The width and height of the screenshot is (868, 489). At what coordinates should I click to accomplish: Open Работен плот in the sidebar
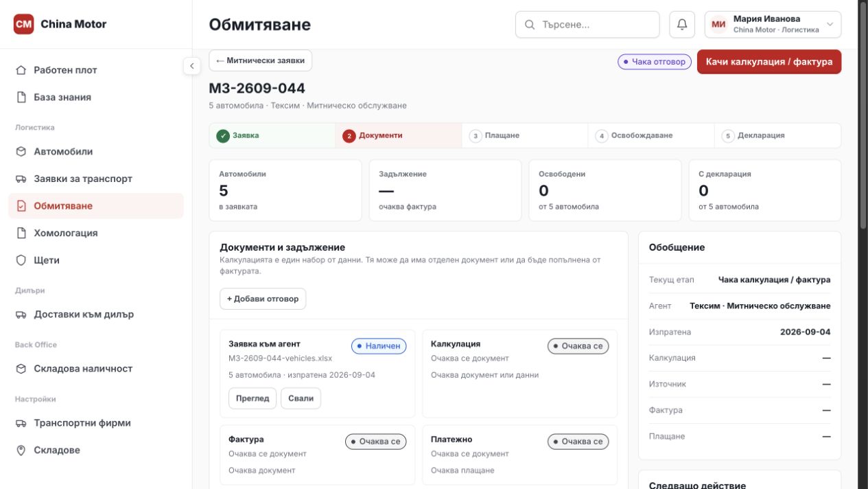[x=96, y=70]
